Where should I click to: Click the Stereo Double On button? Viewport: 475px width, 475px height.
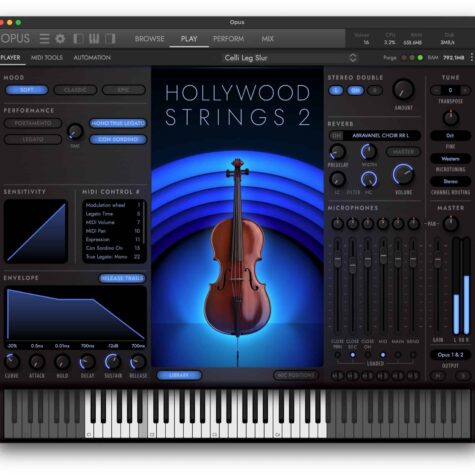[x=355, y=90]
